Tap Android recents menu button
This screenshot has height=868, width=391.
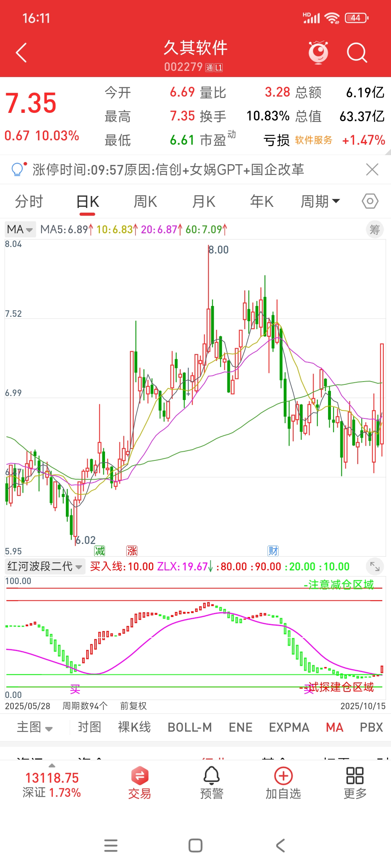111,846
